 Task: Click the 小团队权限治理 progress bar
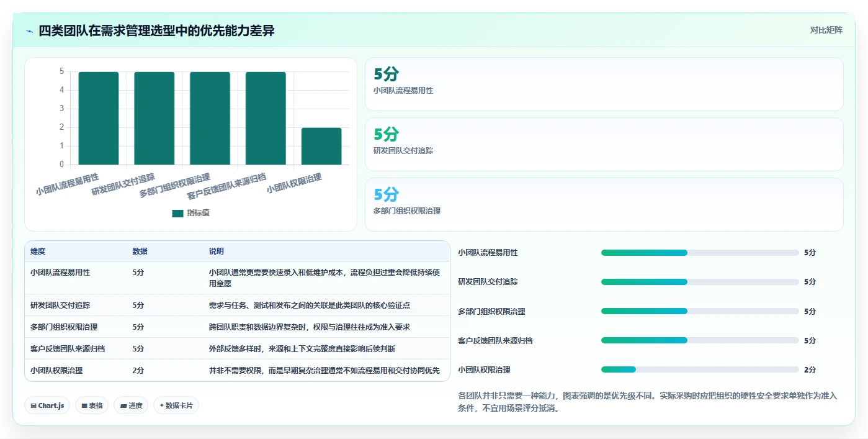click(x=700, y=369)
